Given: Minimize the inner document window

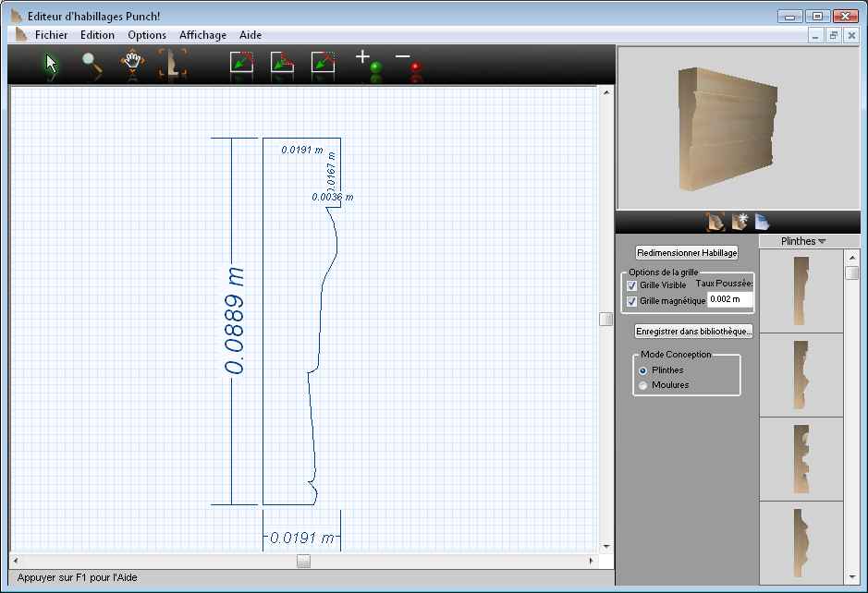Looking at the screenshot, I should (815, 36).
